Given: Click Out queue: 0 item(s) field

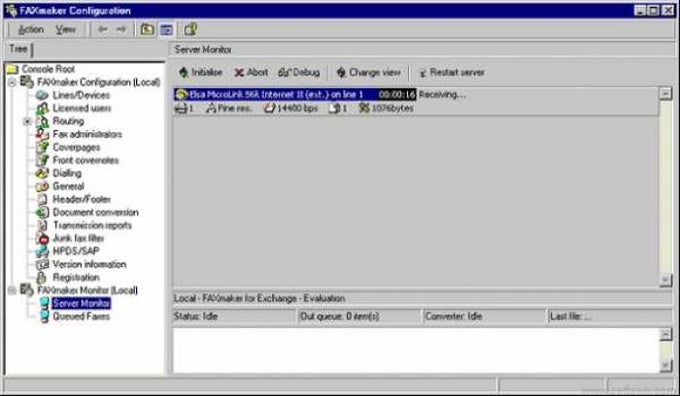Looking at the screenshot, I should (x=360, y=317).
